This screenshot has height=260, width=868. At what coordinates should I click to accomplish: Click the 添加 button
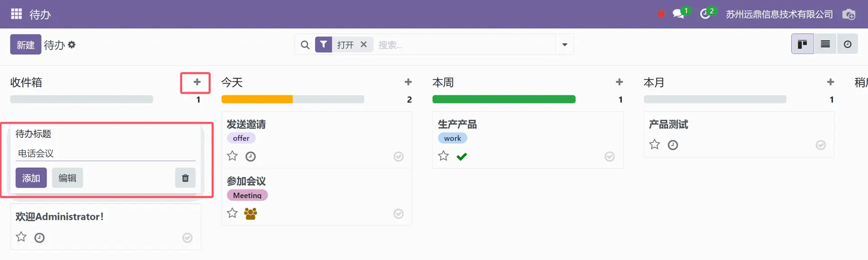click(31, 178)
